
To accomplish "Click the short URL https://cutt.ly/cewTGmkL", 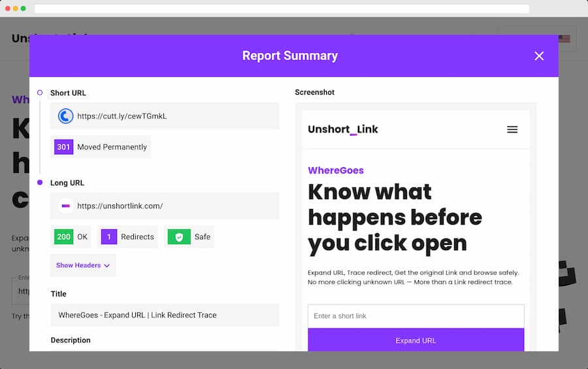I will pos(122,116).
